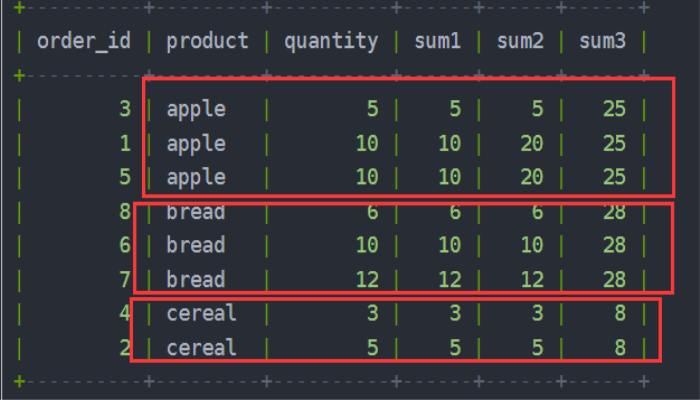700x400 pixels.
Task: Click sum1 value 6 in bread row
Action: 455,212
